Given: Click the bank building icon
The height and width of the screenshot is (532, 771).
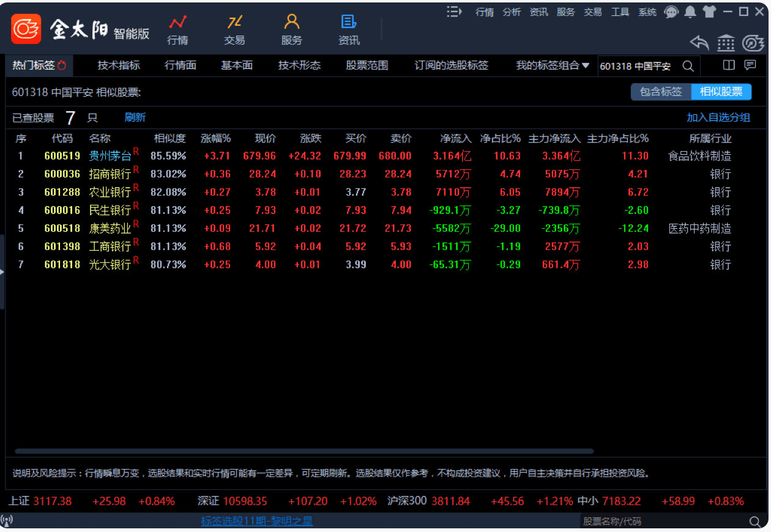Looking at the screenshot, I should [726, 43].
